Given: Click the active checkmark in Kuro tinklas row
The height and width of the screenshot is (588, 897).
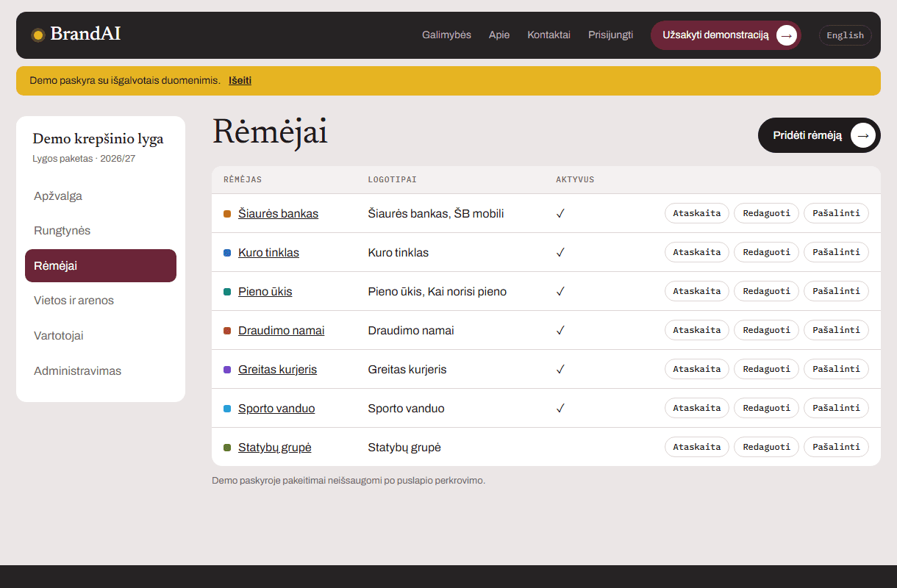Looking at the screenshot, I should click(560, 252).
